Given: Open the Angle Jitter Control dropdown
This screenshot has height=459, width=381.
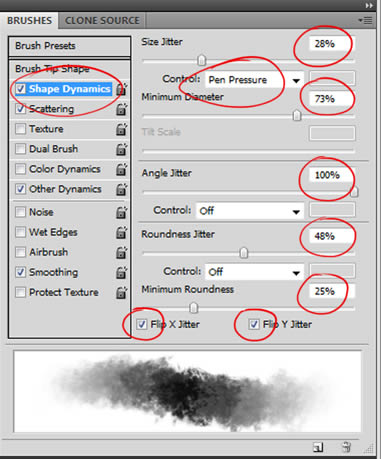Looking at the screenshot, I should pos(250,211).
